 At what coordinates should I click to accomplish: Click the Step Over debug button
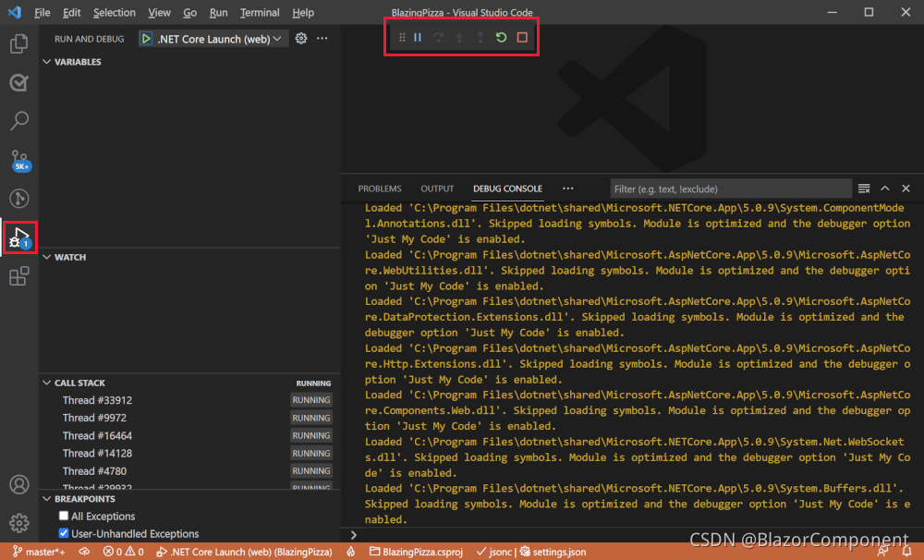point(438,37)
